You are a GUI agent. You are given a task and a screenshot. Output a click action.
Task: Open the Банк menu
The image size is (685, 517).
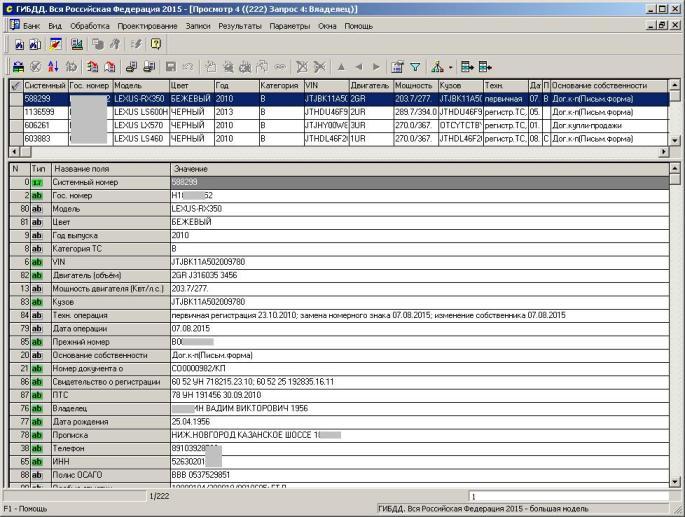tap(31, 26)
